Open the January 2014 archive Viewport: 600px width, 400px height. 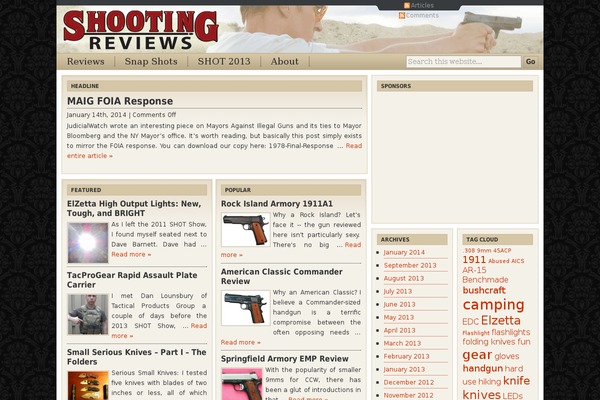point(404,252)
